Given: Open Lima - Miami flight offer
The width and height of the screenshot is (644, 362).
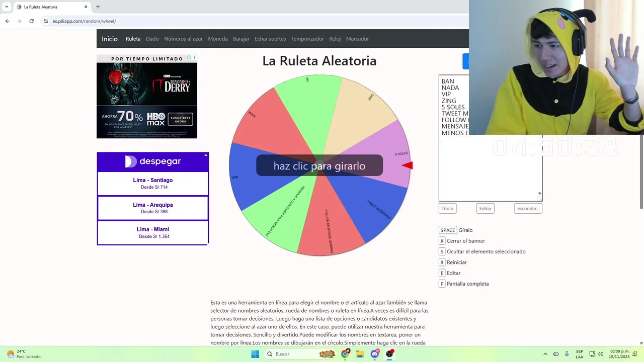Looking at the screenshot, I should pos(153,233).
